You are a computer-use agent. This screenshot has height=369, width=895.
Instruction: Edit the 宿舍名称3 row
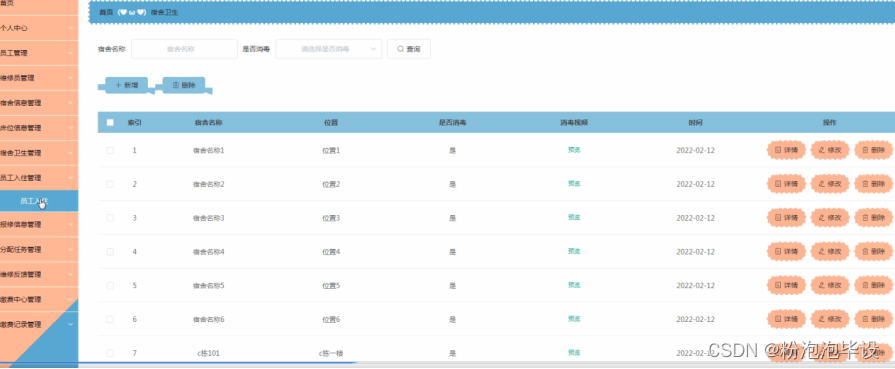830,218
